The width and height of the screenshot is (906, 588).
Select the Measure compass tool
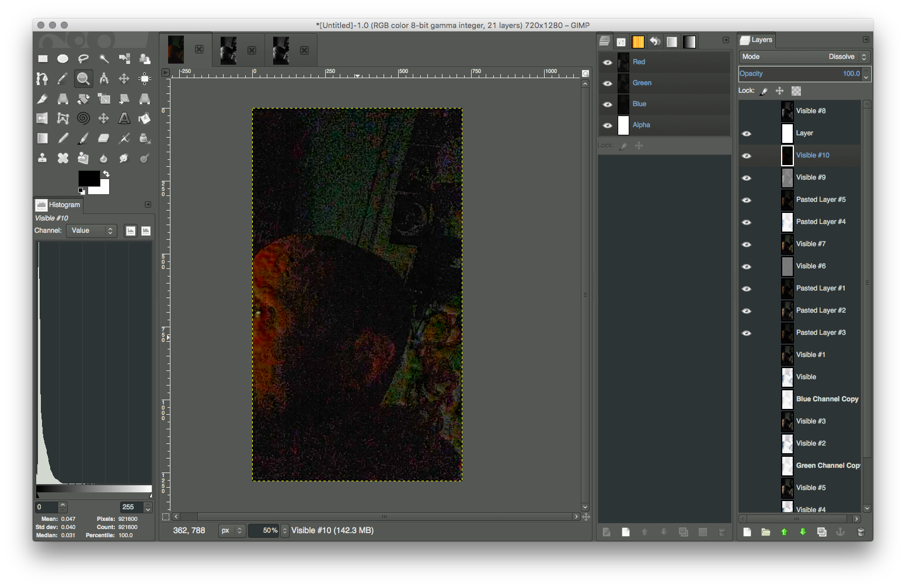104,78
